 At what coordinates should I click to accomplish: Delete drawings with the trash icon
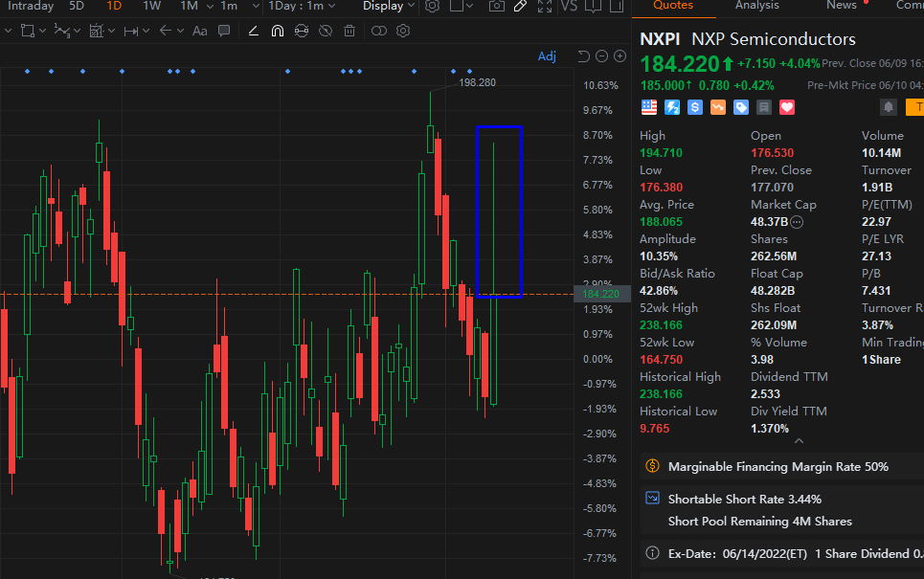349,31
